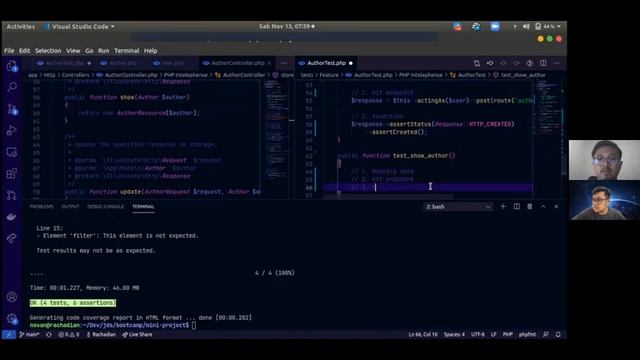Click the sync changes icon in status bar
640x360 pixels.
pos(49,334)
